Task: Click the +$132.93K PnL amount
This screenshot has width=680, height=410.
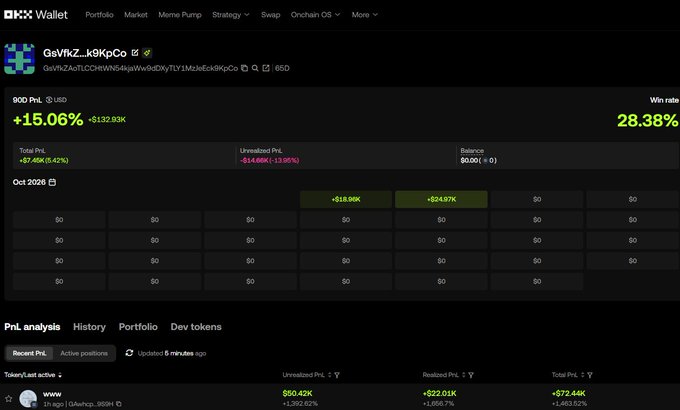Action: click(x=107, y=119)
